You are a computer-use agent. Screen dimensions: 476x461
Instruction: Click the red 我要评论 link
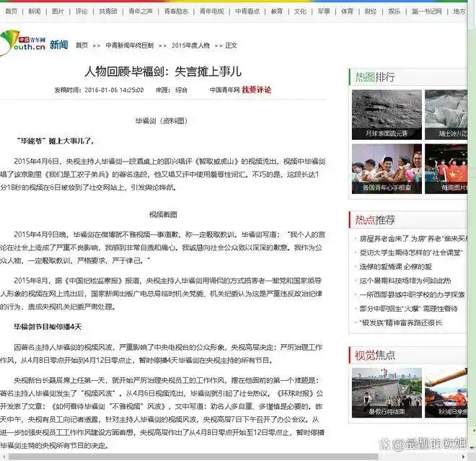pos(256,90)
